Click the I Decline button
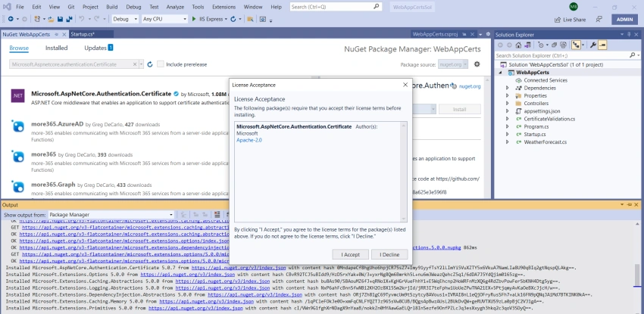This screenshot has width=644, height=314. 389,254
